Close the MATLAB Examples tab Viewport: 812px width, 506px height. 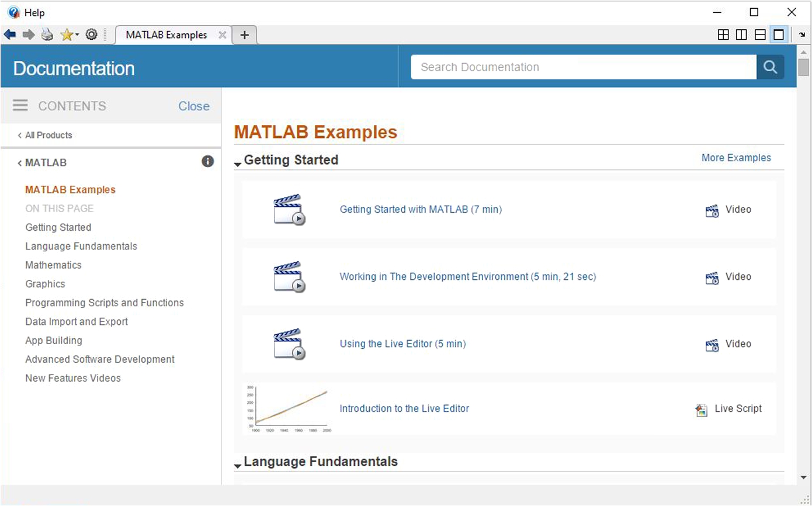pos(222,35)
